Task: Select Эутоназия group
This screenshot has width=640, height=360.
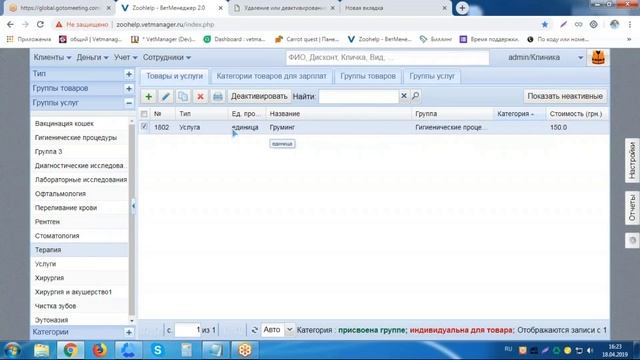Action: click(x=80, y=320)
